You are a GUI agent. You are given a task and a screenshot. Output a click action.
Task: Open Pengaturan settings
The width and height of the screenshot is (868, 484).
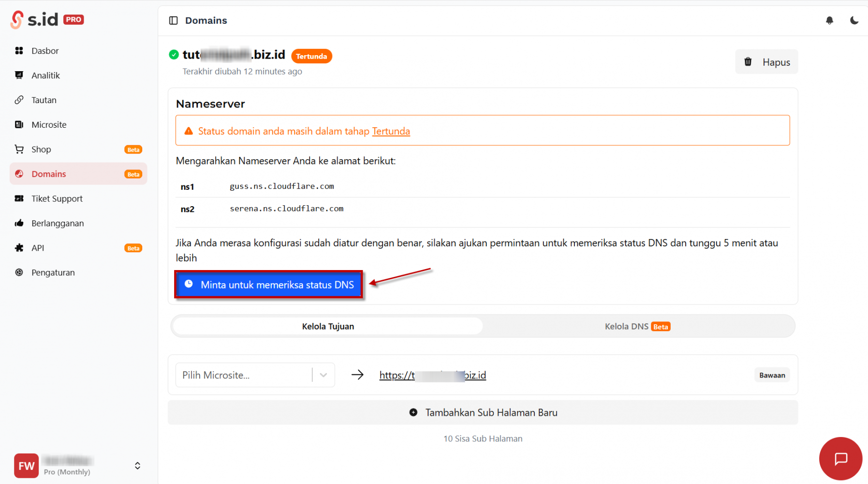click(53, 273)
